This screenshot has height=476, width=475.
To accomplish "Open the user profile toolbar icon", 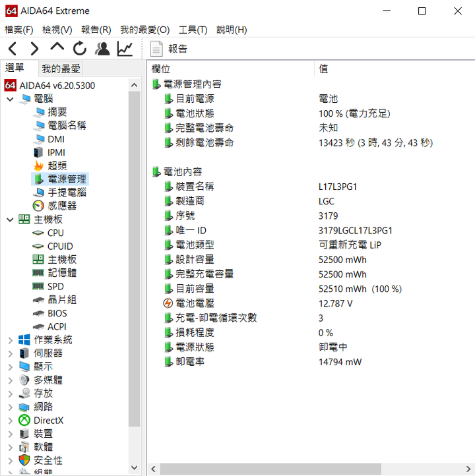I will (x=102, y=49).
